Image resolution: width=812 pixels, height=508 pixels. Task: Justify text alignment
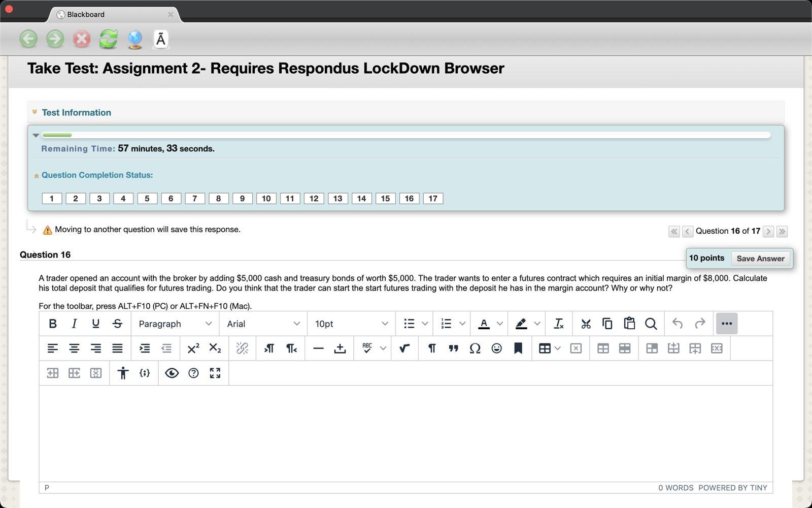pyautogui.click(x=117, y=348)
